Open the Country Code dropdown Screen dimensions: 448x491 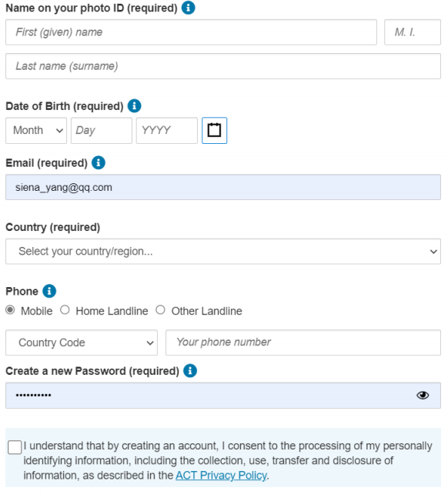pos(82,342)
